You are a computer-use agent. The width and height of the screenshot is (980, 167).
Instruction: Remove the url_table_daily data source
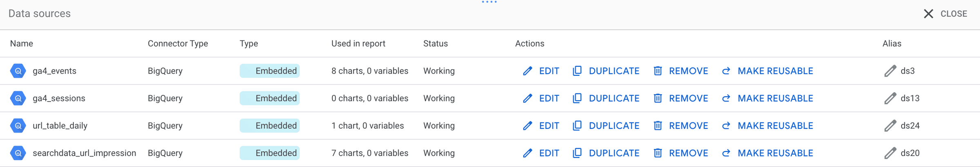click(x=681, y=126)
